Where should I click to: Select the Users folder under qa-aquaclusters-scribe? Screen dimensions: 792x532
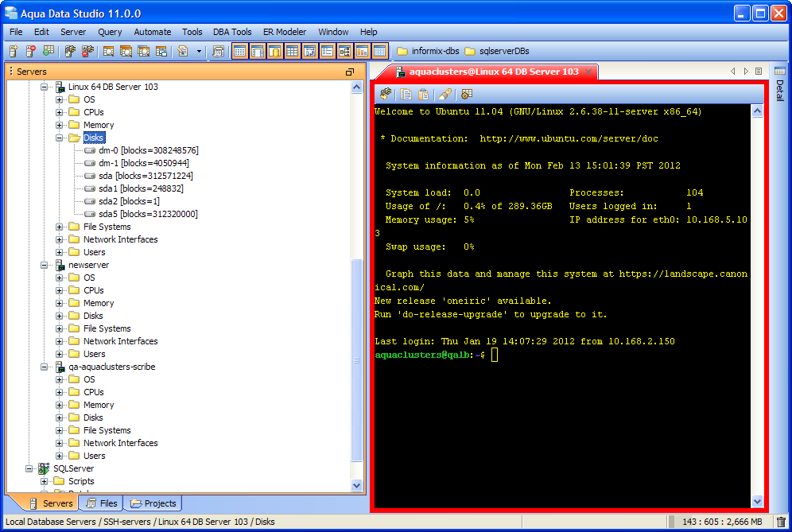tap(94, 456)
